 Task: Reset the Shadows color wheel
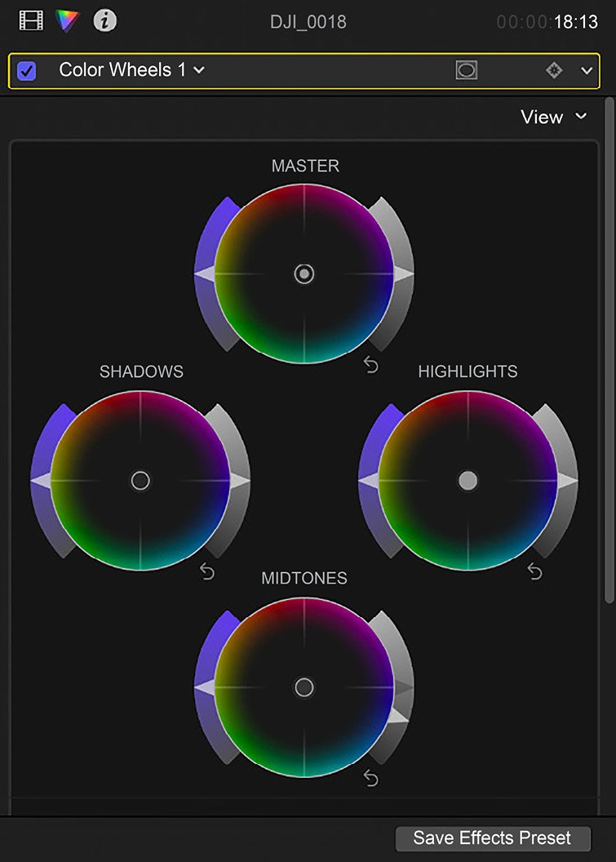(x=207, y=571)
